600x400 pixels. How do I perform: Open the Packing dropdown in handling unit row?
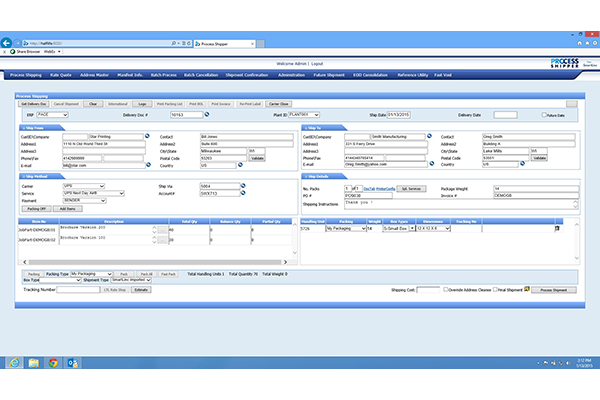coord(346,228)
